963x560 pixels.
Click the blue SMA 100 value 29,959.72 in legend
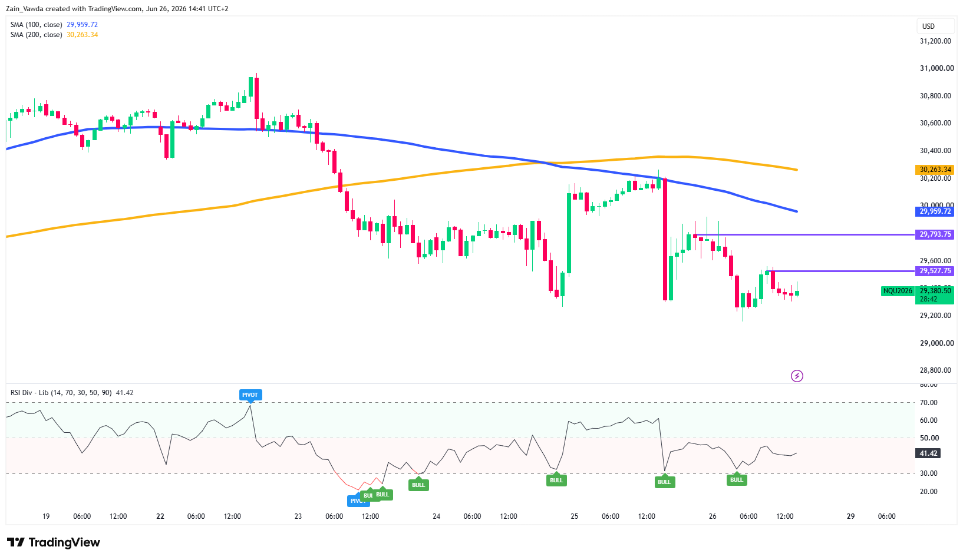[83, 25]
